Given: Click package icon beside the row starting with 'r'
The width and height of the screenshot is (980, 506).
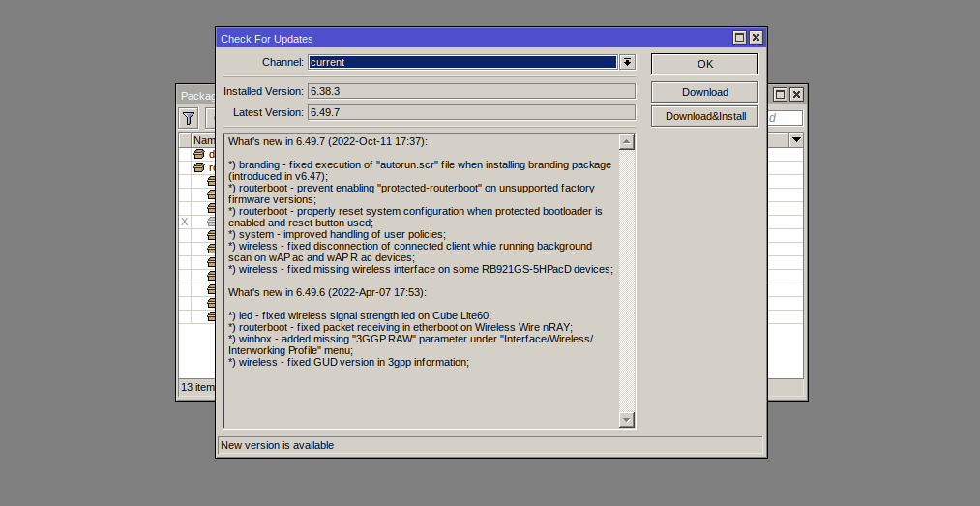Looking at the screenshot, I should tap(198, 167).
